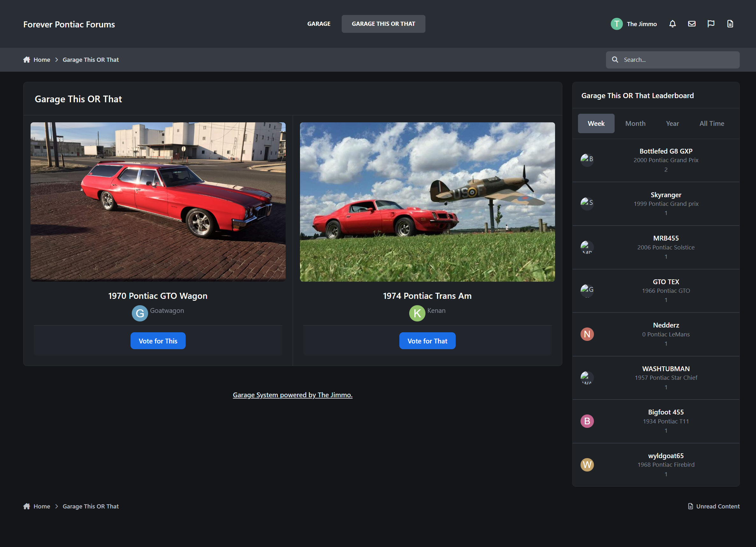Switch leaderboard to Month tab
The width and height of the screenshot is (756, 547).
[635, 123]
